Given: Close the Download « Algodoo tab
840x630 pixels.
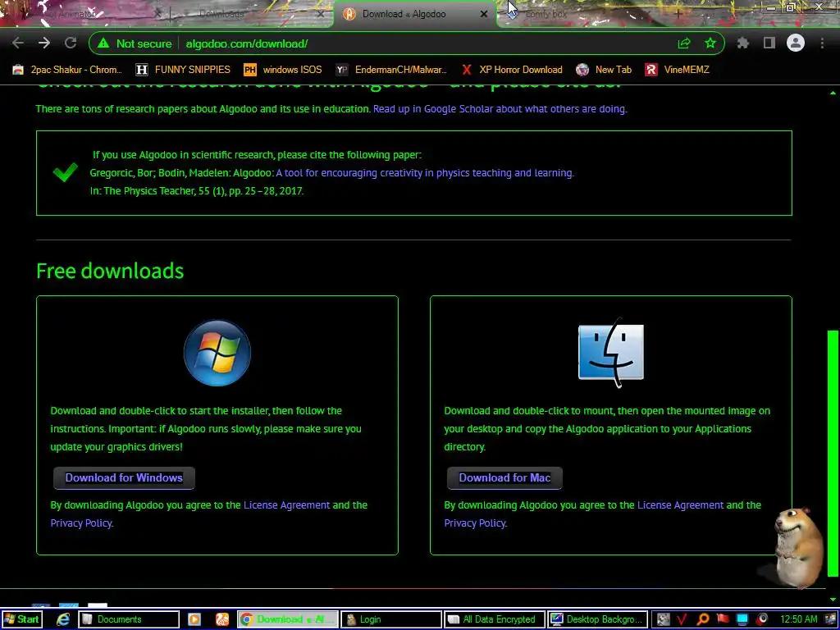Looking at the screenshot, I should pos(484,14).
